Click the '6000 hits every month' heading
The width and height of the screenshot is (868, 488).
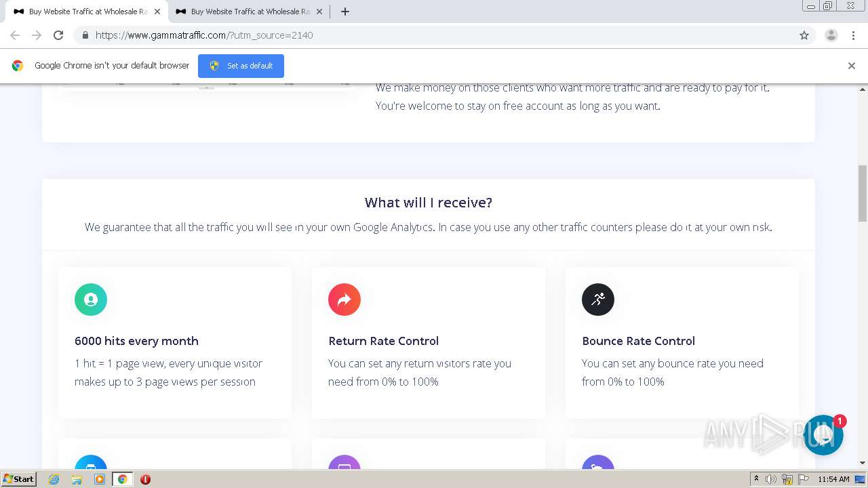(x=136, y=341)
